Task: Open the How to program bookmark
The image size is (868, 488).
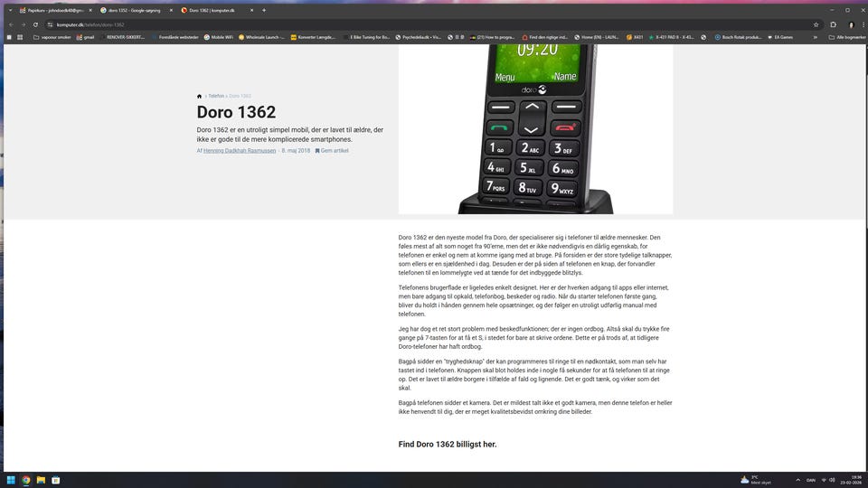Action: tap(492, 37)
